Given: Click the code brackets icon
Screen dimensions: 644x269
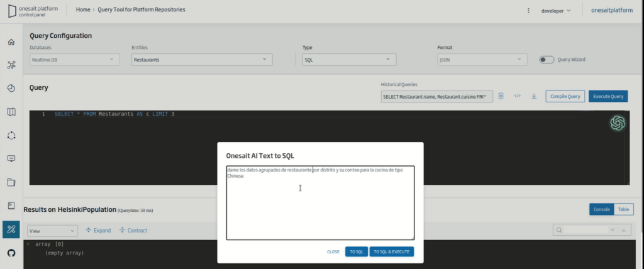Looking at the screenshot, I should [518, 96].
